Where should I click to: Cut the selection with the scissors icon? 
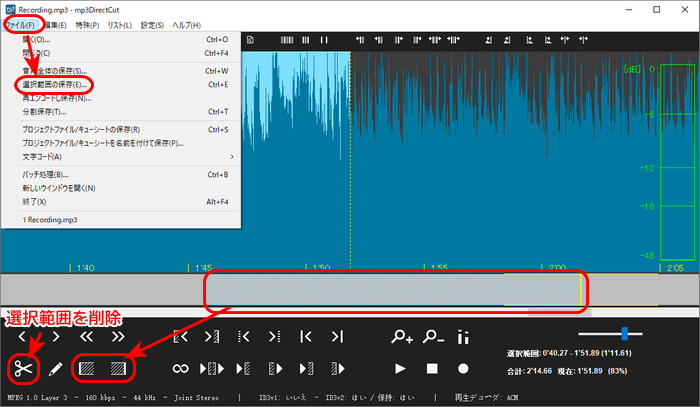(x=23, y=369)
